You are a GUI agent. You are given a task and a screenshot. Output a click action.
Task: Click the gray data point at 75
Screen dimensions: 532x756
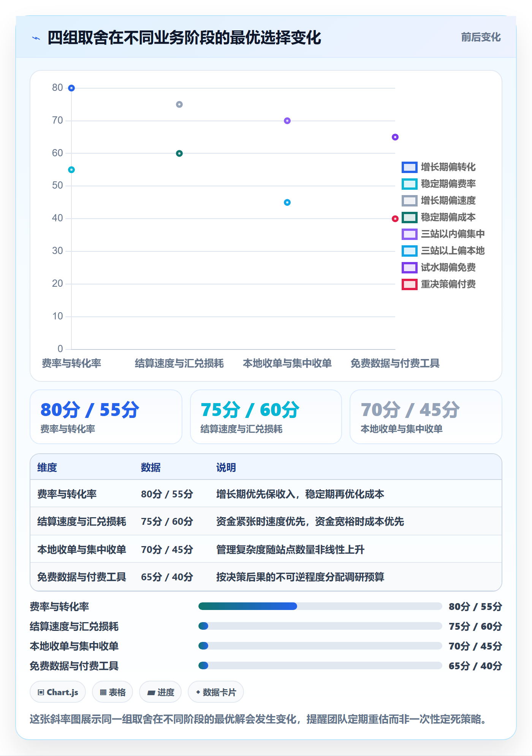coord(179,104)
